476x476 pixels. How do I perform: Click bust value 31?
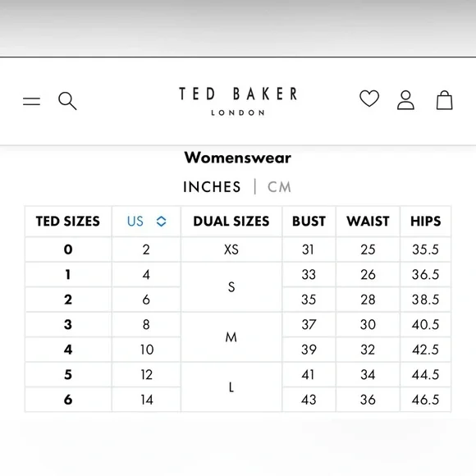(309, 249)
